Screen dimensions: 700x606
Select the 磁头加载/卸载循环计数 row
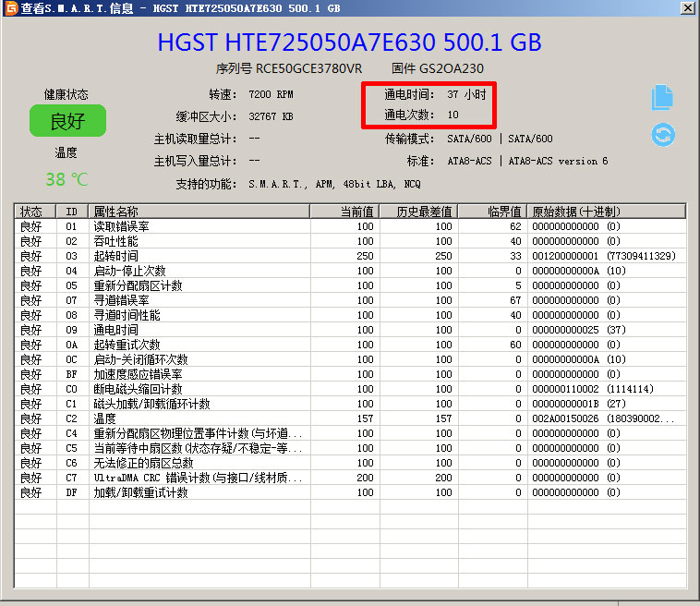tap(350, 404)
